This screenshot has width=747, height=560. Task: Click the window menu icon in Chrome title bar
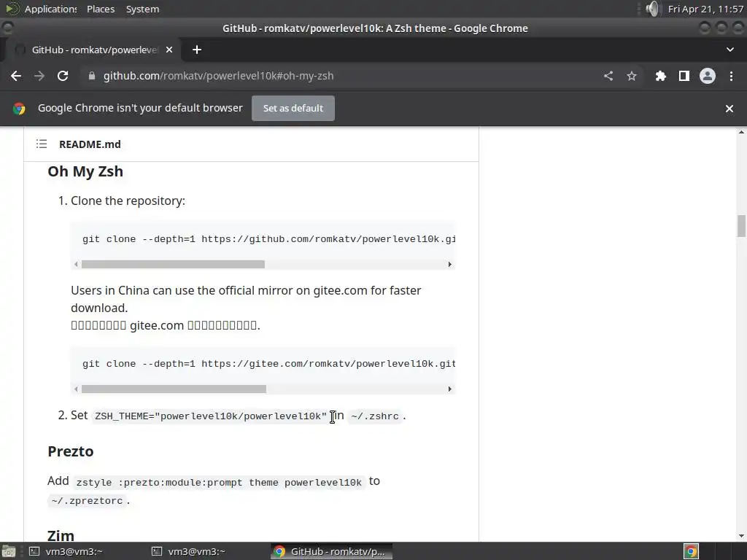(x=7, y=28)
